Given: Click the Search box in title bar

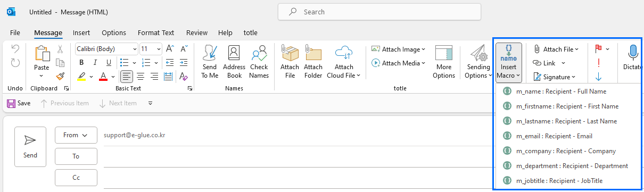Looking at the screenshot, I should tap(379, 12).
